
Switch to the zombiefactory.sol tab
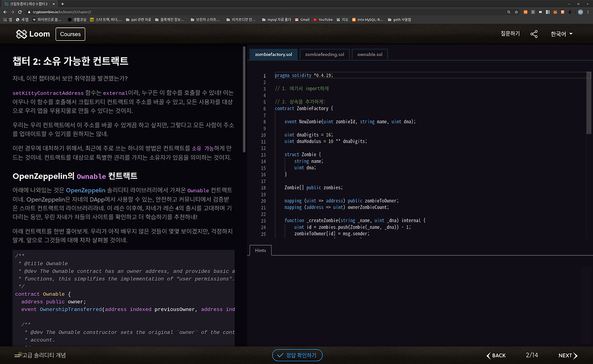pos(273,54)
